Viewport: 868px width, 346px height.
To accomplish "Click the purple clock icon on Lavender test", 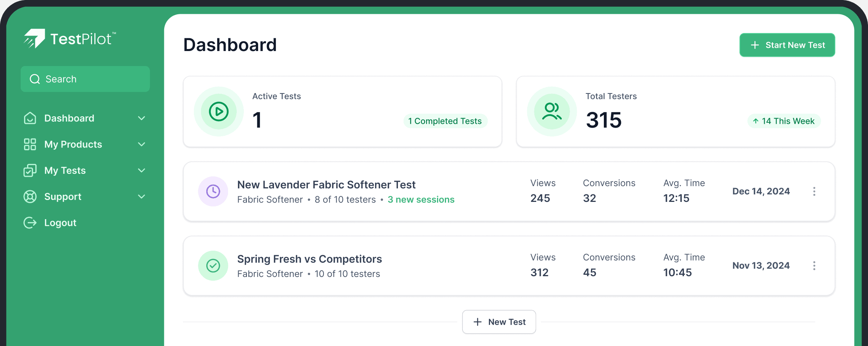I will pyautogui.click(x=213, y=191).
